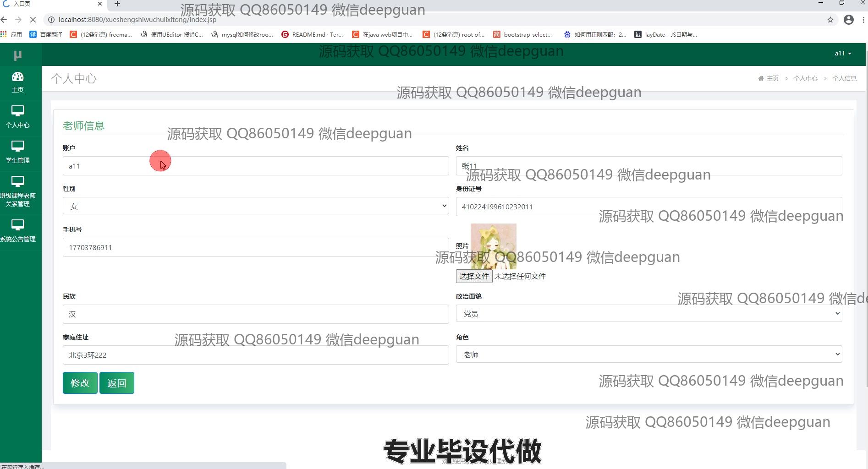Click the browser back arrow
The height and width of the screenshot is (469, 868).
coord(4,20)
